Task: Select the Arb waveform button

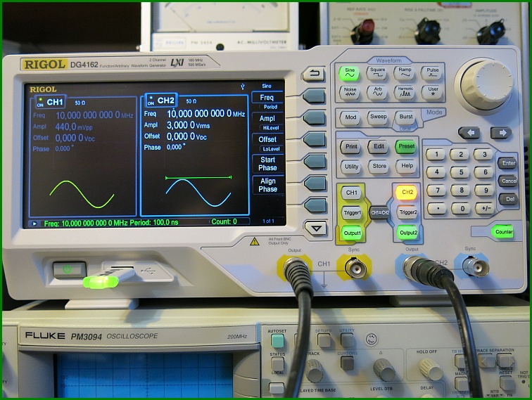Action: (378, 92)
